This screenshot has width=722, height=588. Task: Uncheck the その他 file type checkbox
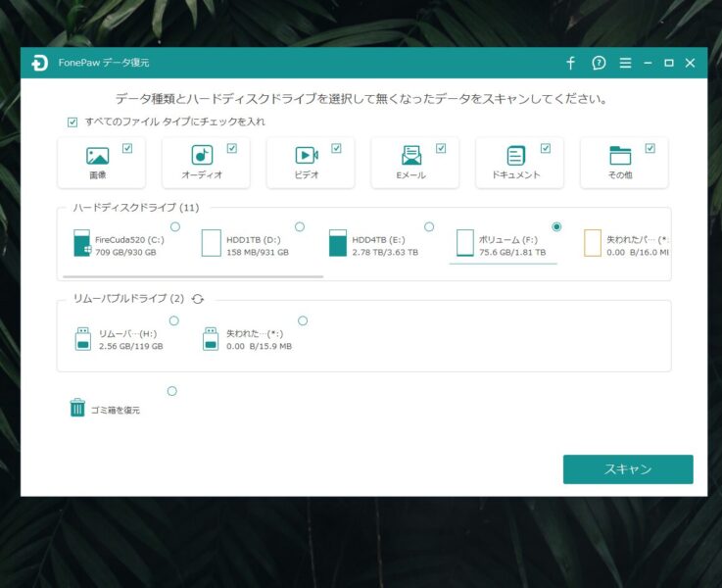650,148
